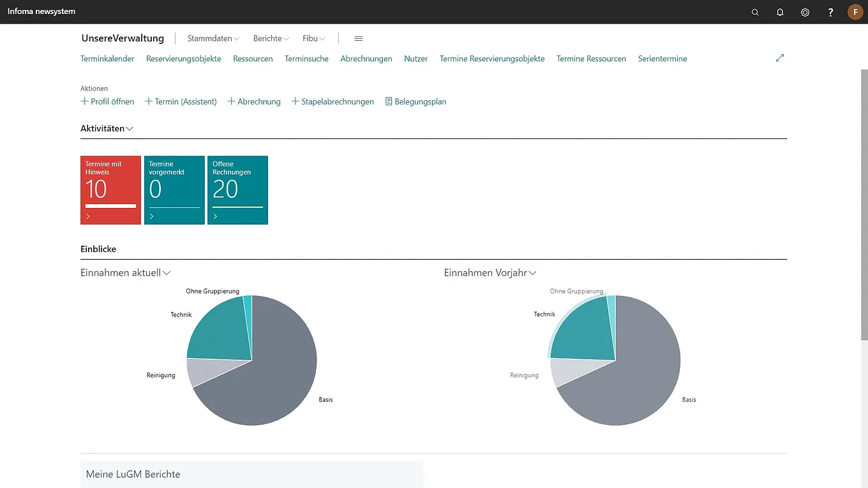
Task: Open the search magnifier icon
Action: [x=755, y=12]
